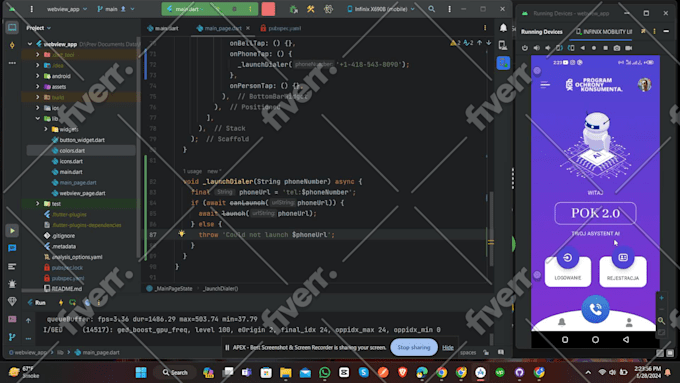Click the Git branch icon in left sidebar
This screenshot has width=680, height=383.
pos(12,337)
